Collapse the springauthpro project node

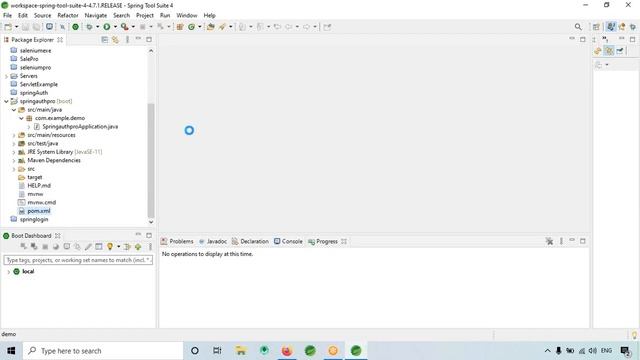6,101
